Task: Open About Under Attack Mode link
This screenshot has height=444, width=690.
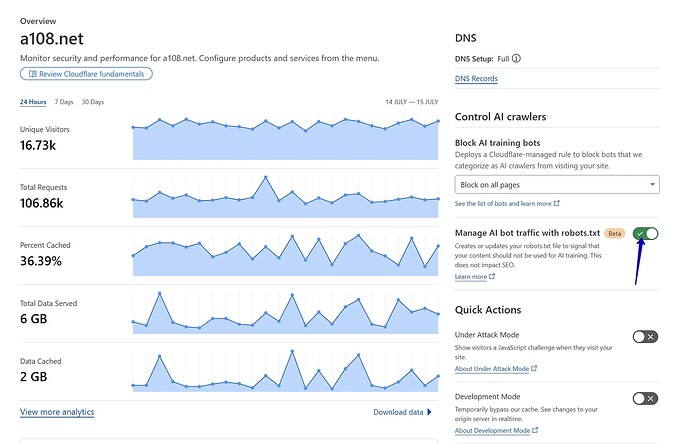Action: tap(492, 369)
